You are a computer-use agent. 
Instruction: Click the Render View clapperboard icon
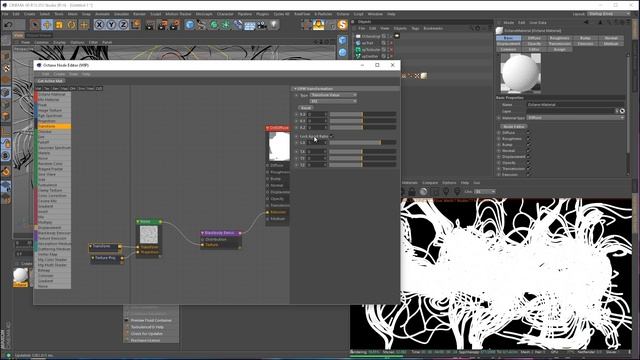pyautogui.click(x=150, y=25)
